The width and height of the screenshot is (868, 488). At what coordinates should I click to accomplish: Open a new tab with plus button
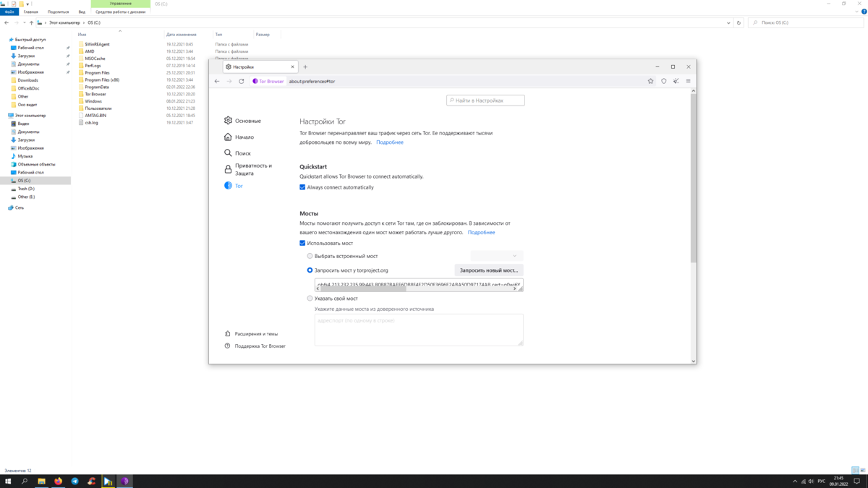click(x=305, y=67)
